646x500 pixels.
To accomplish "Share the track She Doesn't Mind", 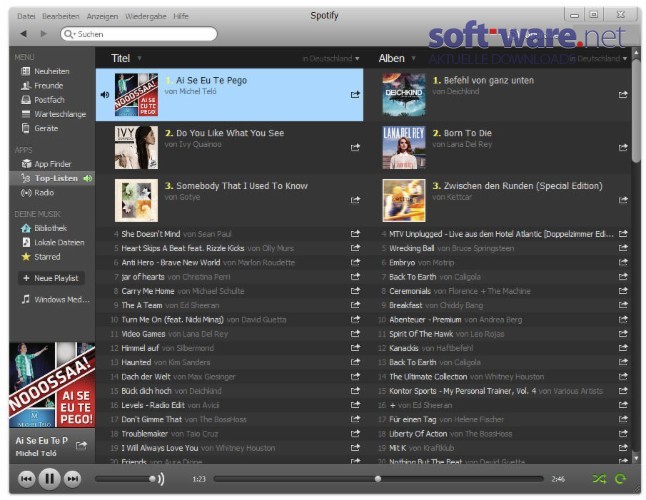I will click(x=355, y=234).
